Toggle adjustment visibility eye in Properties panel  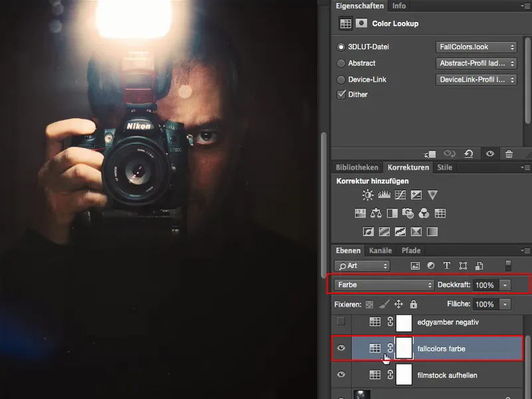pos(490,154)
